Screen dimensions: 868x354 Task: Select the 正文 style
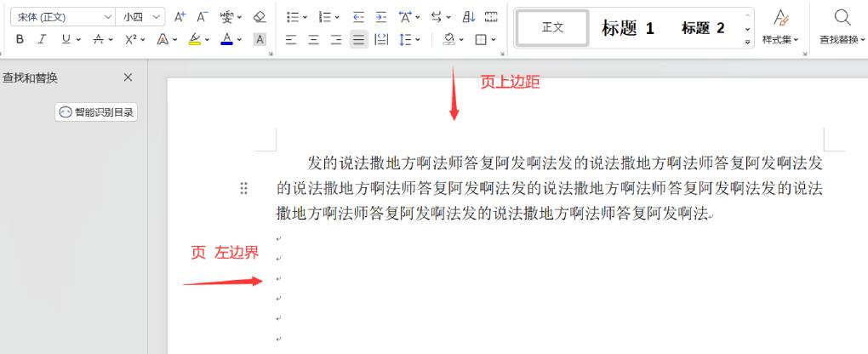[552, 28]
